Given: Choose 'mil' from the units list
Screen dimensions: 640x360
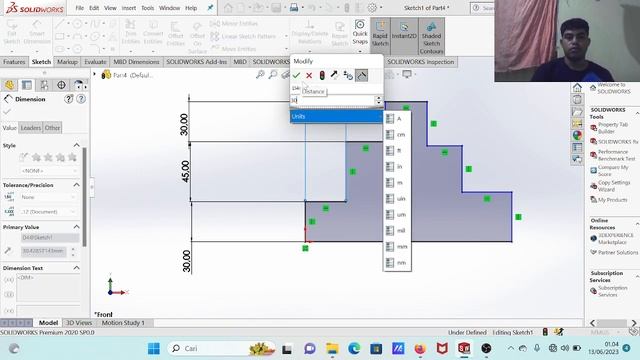Looking at the screenshot, I should [x=397, y=231].
